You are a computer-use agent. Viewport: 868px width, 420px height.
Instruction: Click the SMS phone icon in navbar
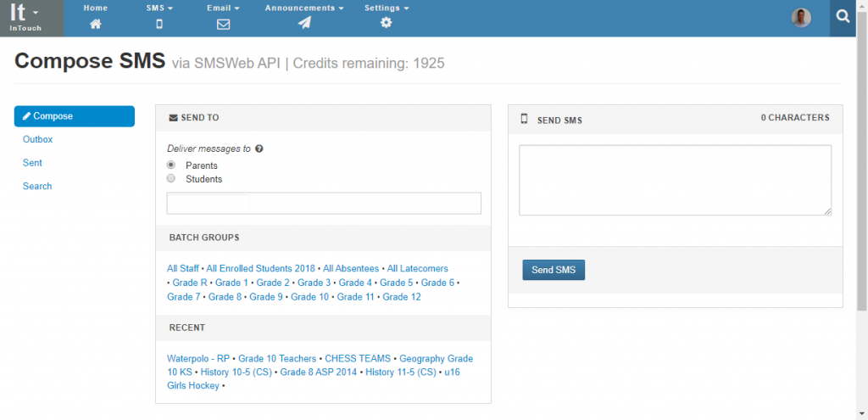159,24
